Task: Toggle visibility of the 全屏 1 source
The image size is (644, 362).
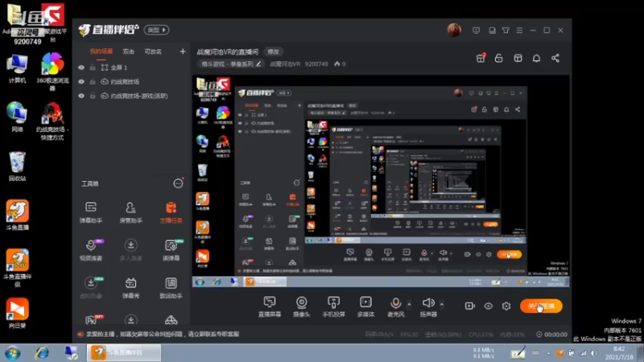Action: [x=81, y=68]
